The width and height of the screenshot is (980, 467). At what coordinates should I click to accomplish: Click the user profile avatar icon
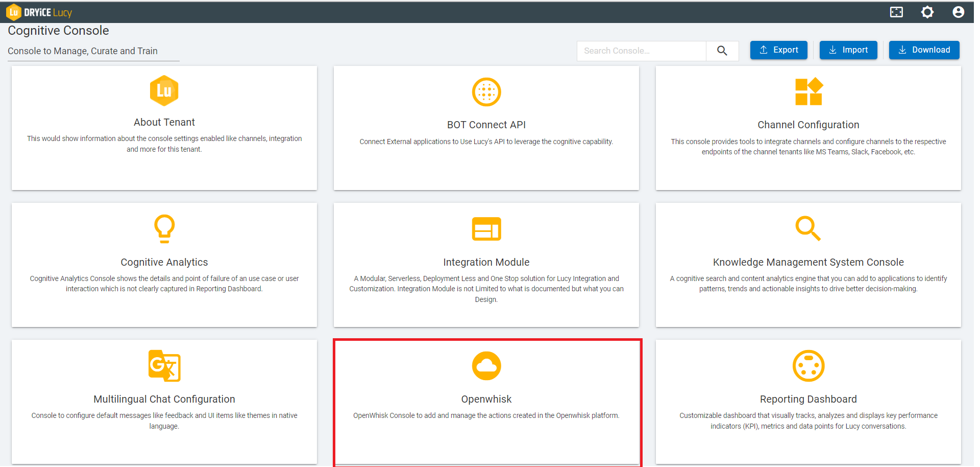[958, 12]
